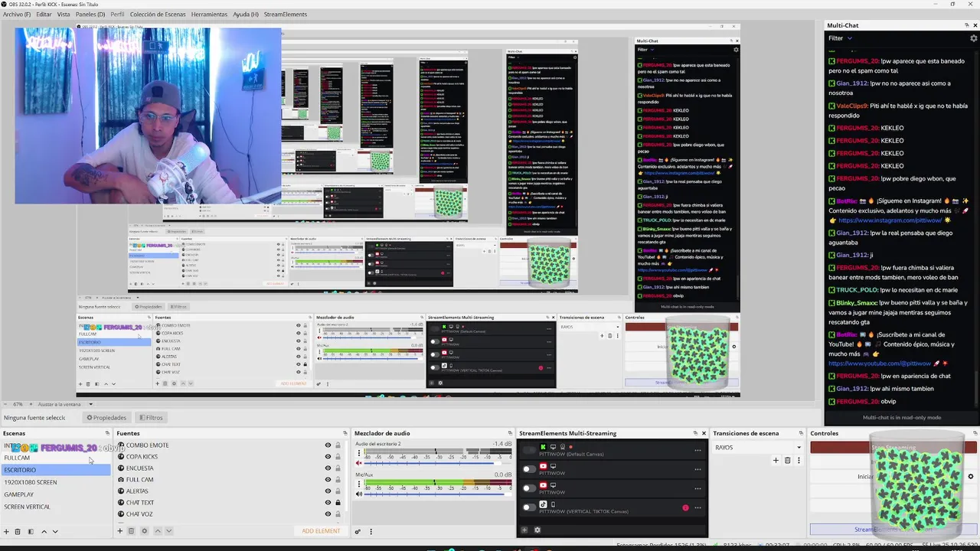Open Multi-Chat settings gear
Image resolution: width=980 pixels, height=551 pixels.
tap(974, 38)
